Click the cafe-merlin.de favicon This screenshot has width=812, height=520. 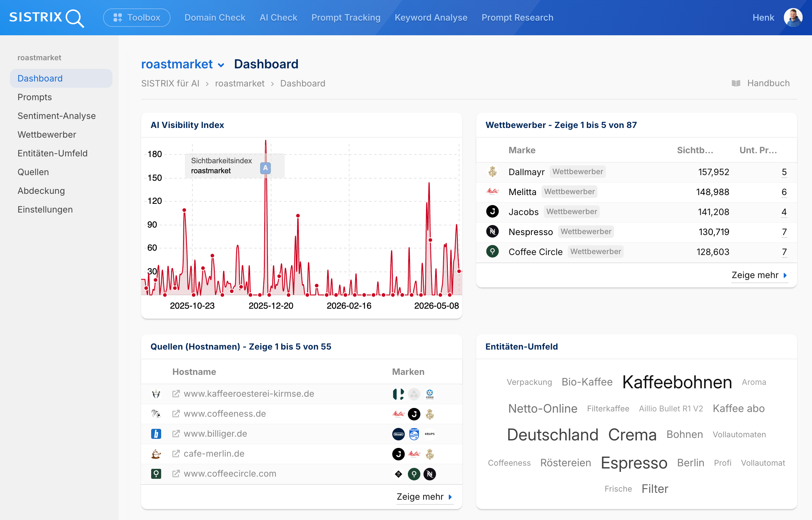(x=156, y=454)
